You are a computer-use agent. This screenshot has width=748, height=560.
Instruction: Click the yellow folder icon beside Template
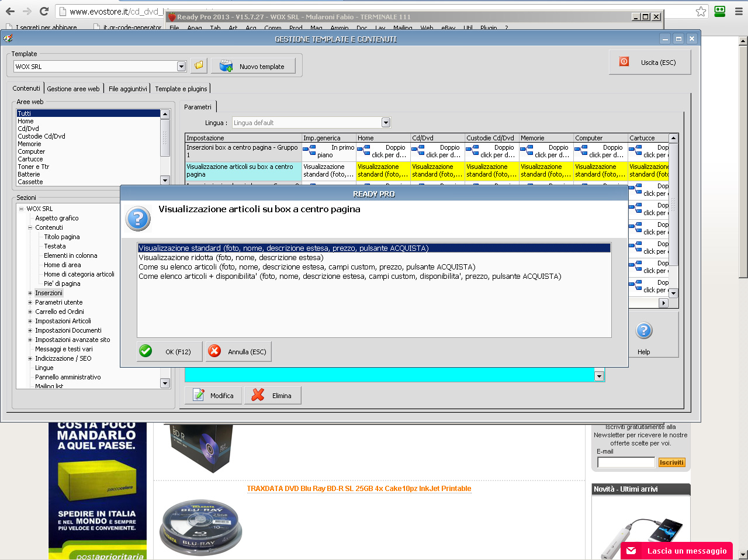click(199, 65)
